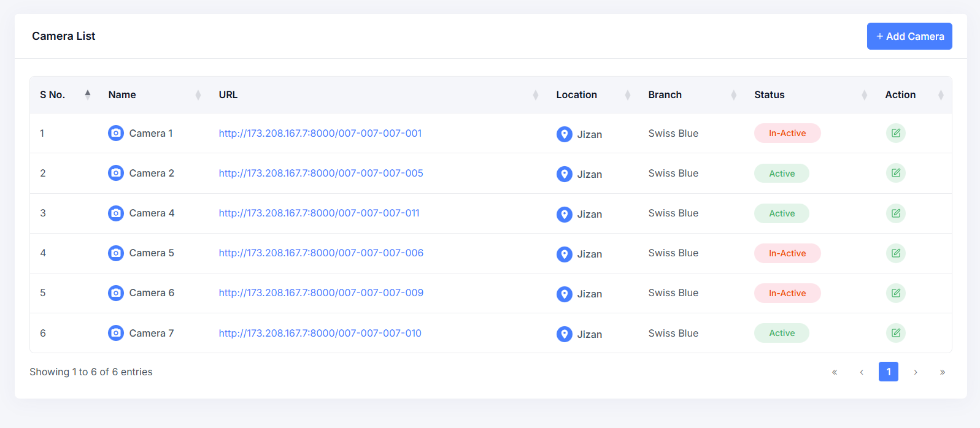Go to pagination page 1
The width and height of the screenshot is (980, 428).
(x=888, y=372)
